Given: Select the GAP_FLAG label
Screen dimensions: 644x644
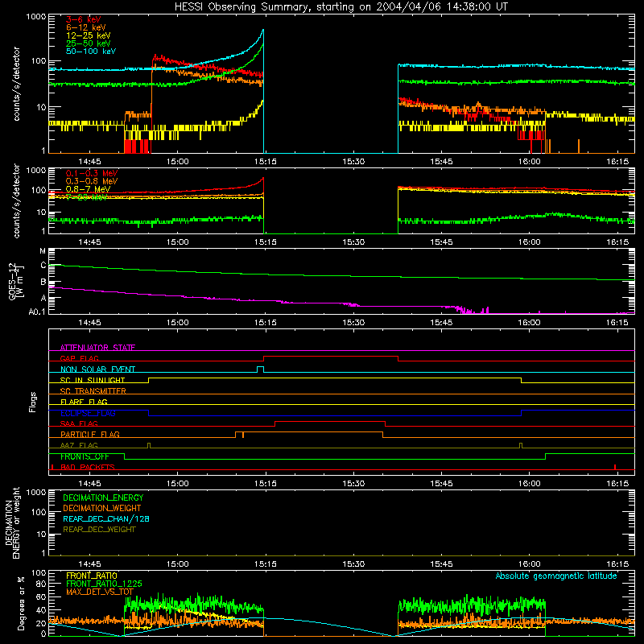Looking at the screenshot, I should click(x=79, y=358).
